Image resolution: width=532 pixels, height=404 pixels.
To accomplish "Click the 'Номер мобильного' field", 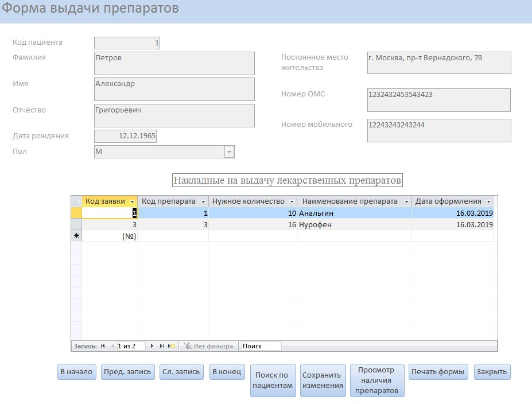I will [x=439, y=130].
